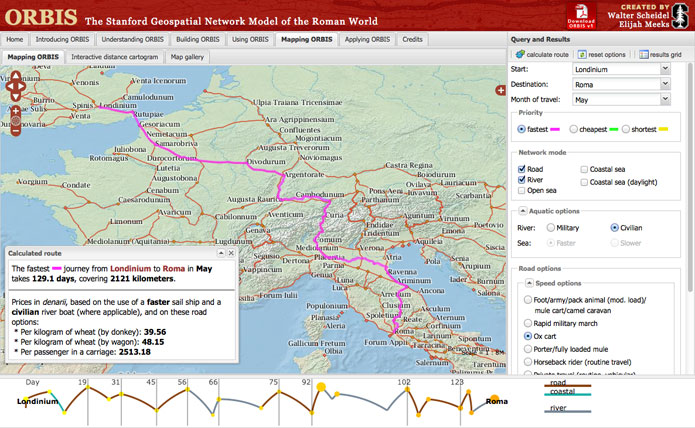Click the Argentorate label on the map
The image size is (695, 428).
coord(304,175)
